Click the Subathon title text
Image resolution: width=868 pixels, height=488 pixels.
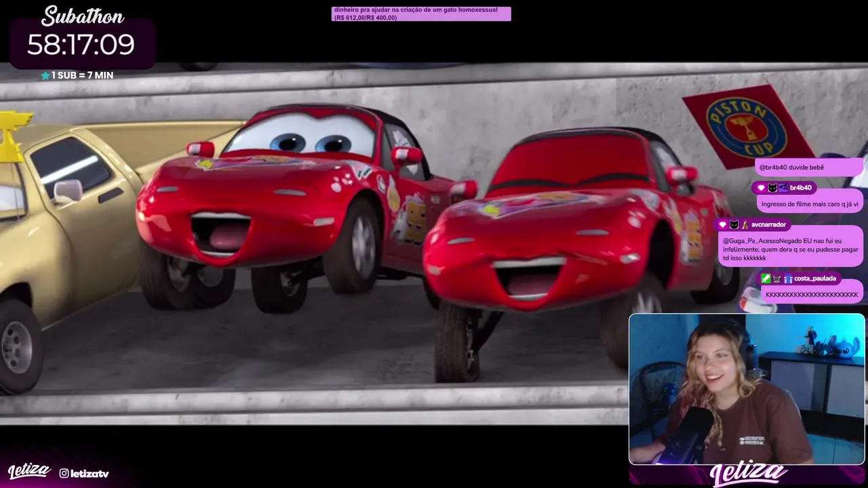tap(83, 16)
